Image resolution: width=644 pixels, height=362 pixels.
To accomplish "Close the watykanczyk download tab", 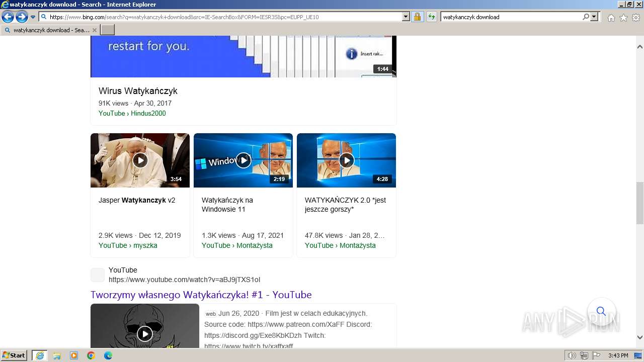I will click(94, 30).
